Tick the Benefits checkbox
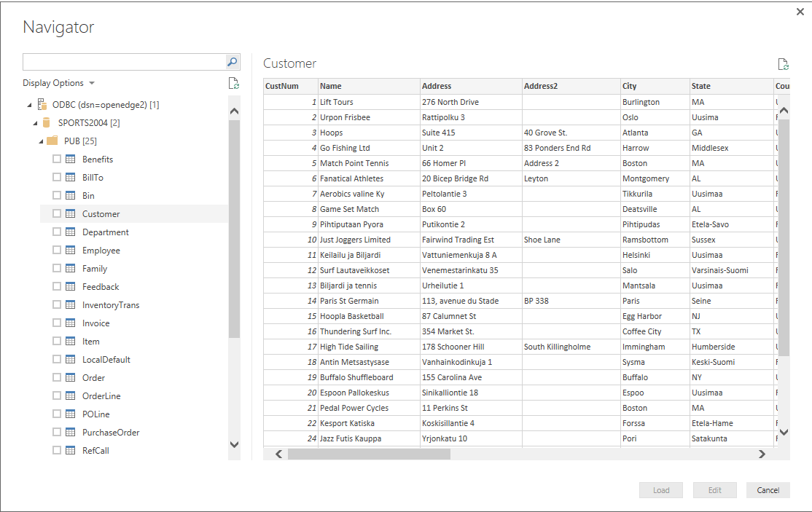The width and height of the screenshot is (812, 512). click(57, 159)
